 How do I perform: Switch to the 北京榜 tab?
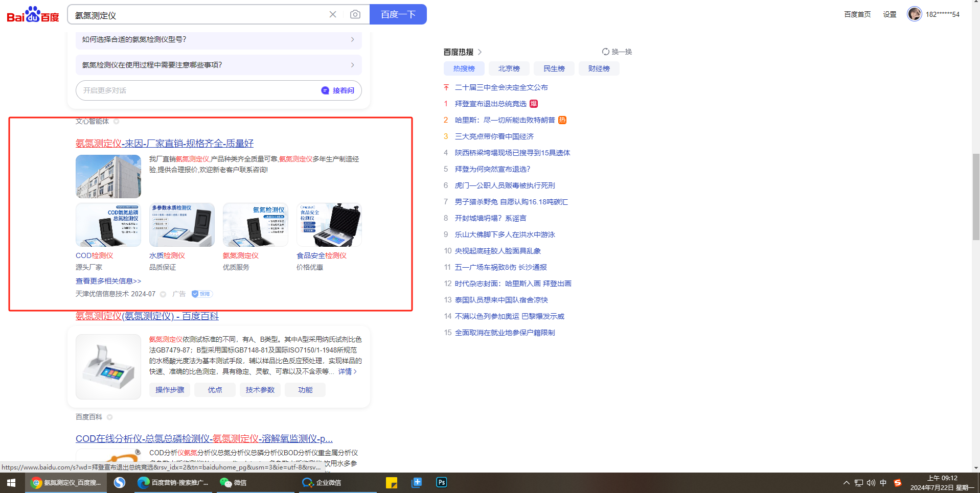click(x=509, y=68)
